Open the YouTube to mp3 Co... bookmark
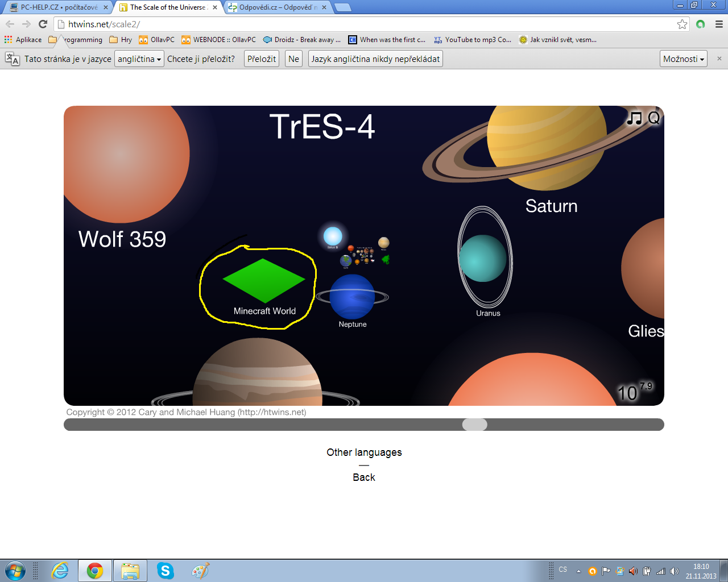This screenshot has height=582, width=728. tap(473, 40)
